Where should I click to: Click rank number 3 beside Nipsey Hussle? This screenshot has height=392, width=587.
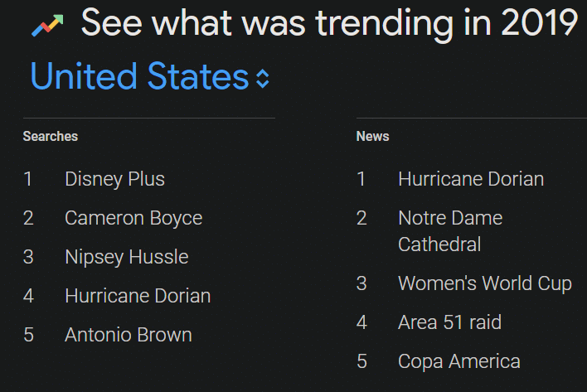pos(28,257)
